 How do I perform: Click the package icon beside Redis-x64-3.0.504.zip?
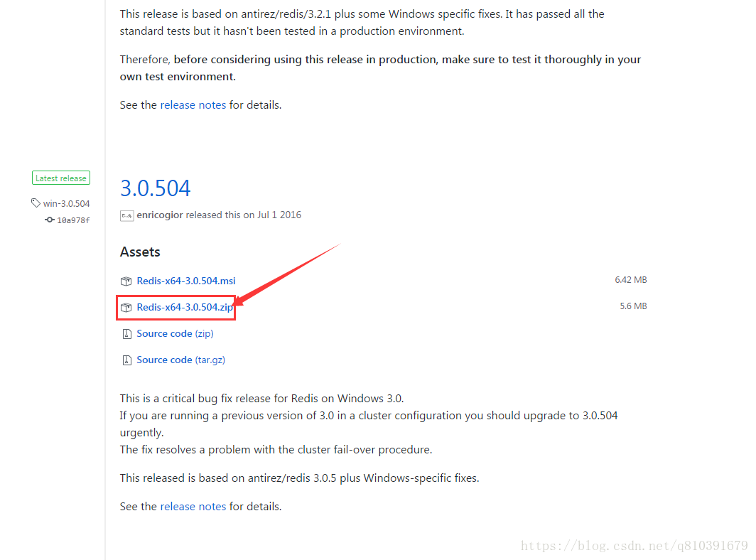pos(126,307)
